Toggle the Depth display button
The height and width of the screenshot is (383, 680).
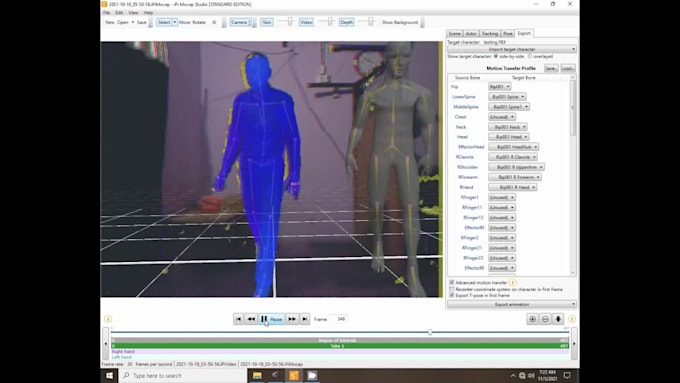[x=346, y=22]
